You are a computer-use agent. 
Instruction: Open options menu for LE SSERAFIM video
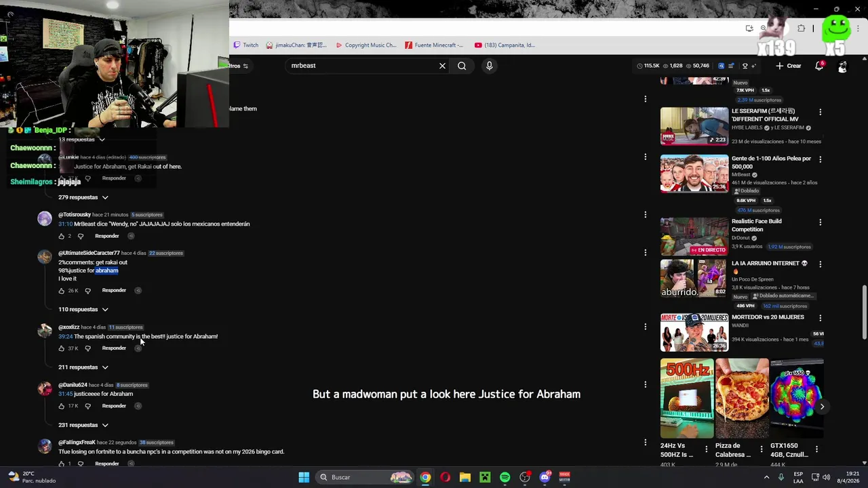[x=820, y=112]
